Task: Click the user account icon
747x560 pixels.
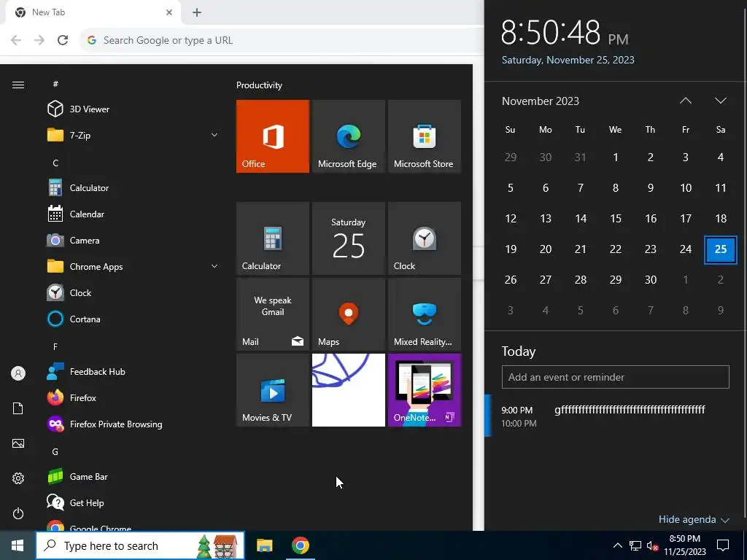Action: click(x=18, y=373)
